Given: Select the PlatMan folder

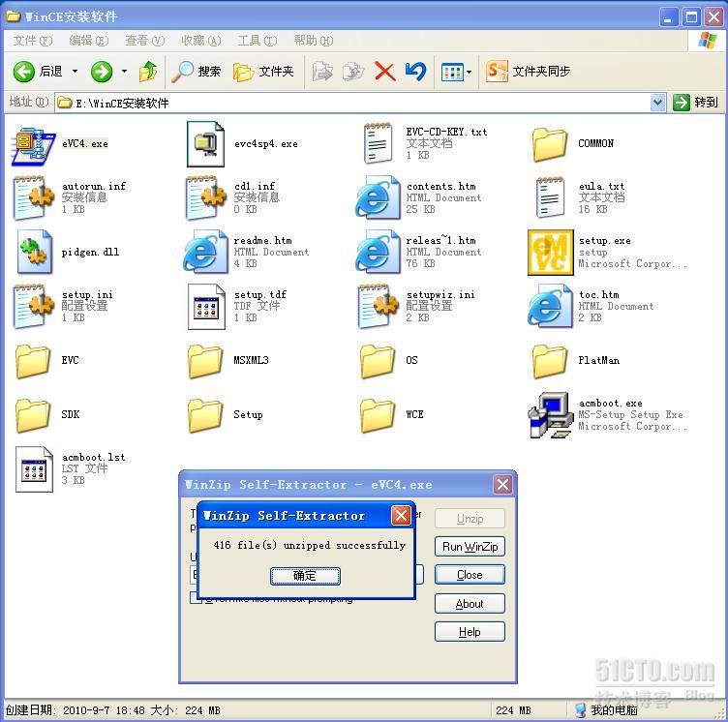Looking at the screenshot, I should pyautogui.click(x=550, y=361).
